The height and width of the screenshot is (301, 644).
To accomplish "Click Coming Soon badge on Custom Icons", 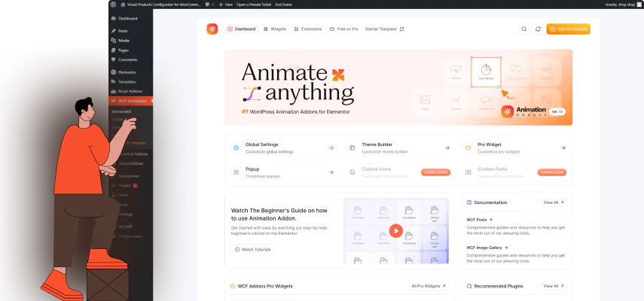I will 436,172.
